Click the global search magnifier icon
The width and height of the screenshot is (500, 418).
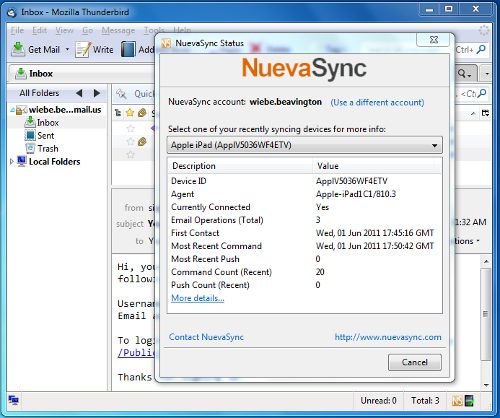point(481,49)
